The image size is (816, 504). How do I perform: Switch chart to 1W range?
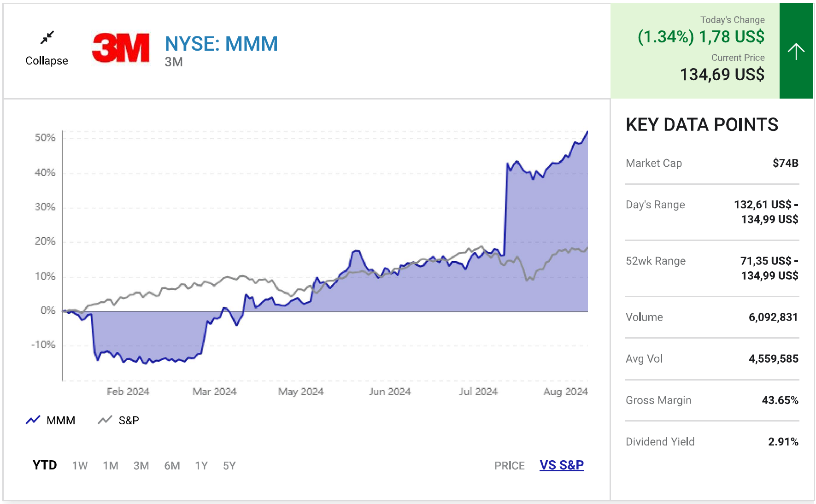[80, 466]
